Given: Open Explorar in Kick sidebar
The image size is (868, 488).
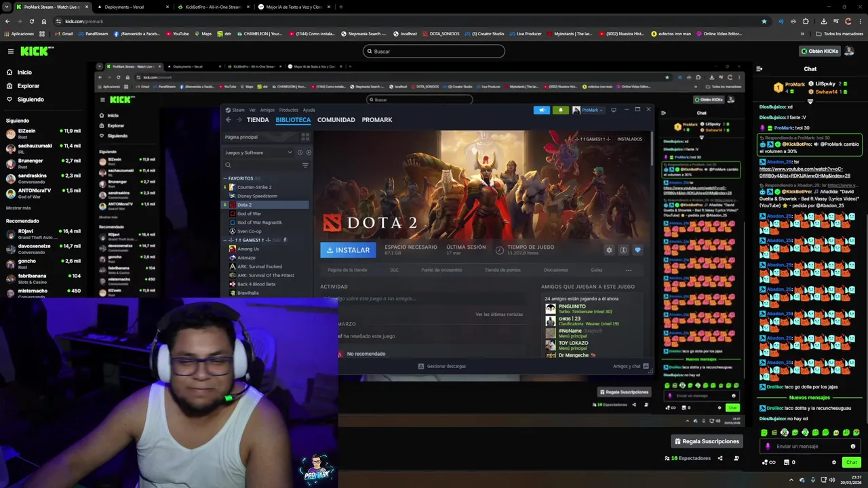Looking at the screenshot, I should (28, 86).
